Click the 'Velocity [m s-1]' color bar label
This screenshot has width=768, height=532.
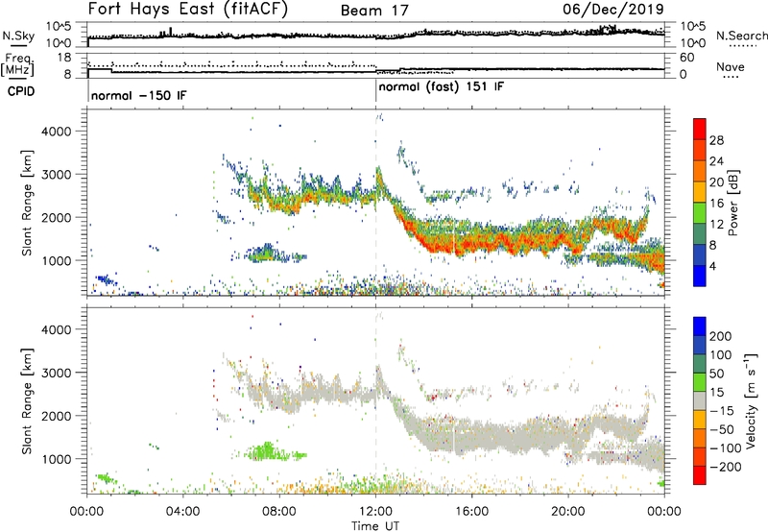point(751,400)
